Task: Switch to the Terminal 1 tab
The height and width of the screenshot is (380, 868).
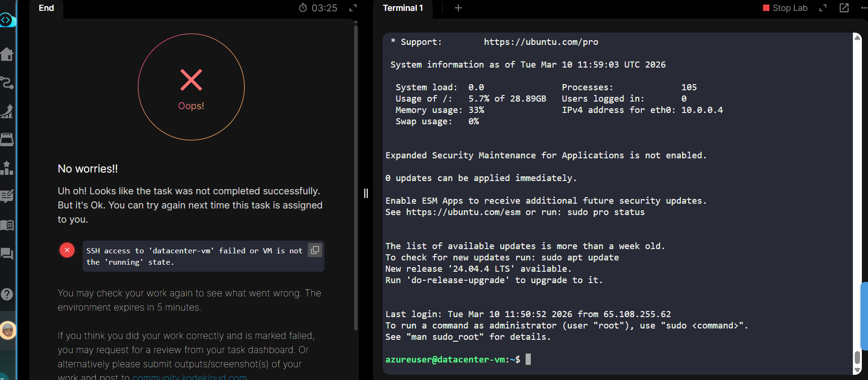Action: pos(403,8)
